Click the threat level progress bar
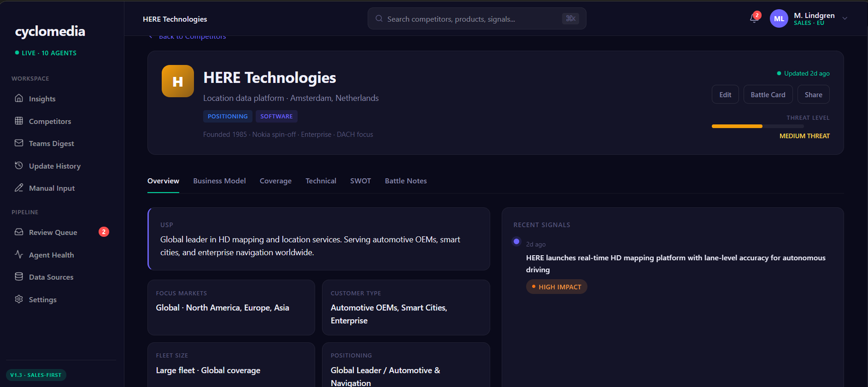 pyautogui.click(x=757, y=126)
